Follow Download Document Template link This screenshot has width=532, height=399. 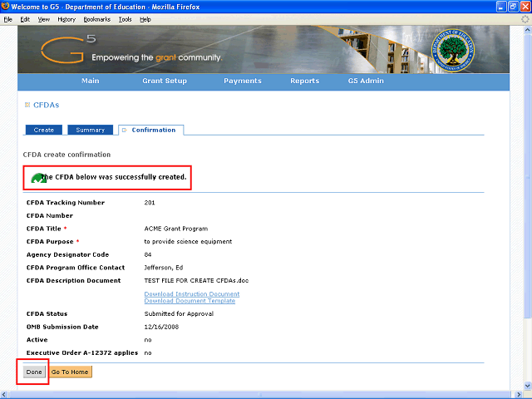tap(190, 301)
